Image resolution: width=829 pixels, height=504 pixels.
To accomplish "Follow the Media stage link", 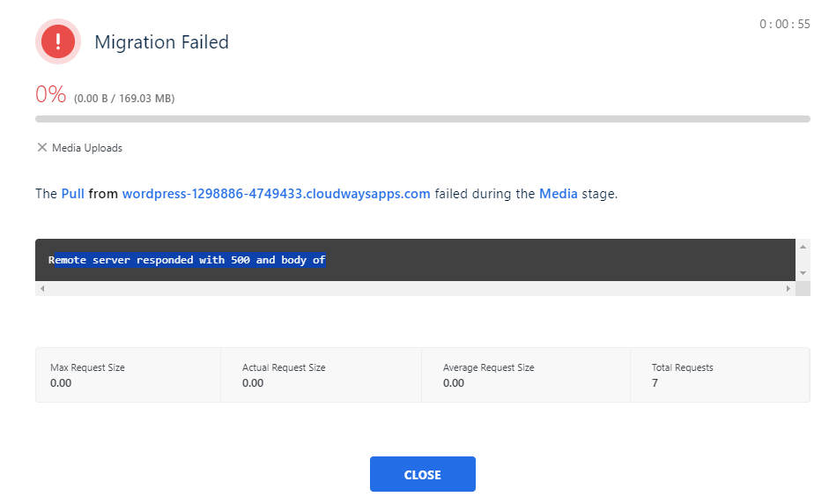I will click(x=559, y=194).
